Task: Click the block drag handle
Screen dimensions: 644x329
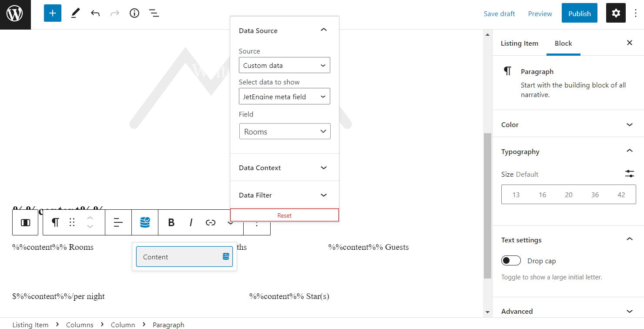Action: 72,222
